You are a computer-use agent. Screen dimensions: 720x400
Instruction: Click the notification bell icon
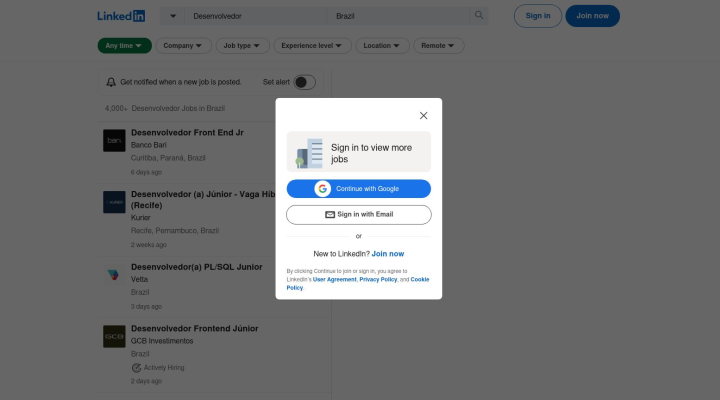tap(111, 82)
